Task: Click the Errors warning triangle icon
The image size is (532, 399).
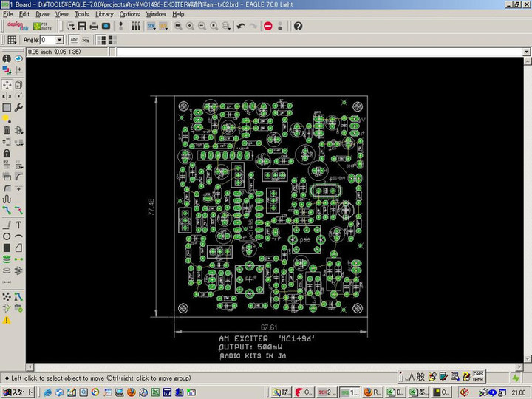Action: pyautogui.click(x=7, y=320)
